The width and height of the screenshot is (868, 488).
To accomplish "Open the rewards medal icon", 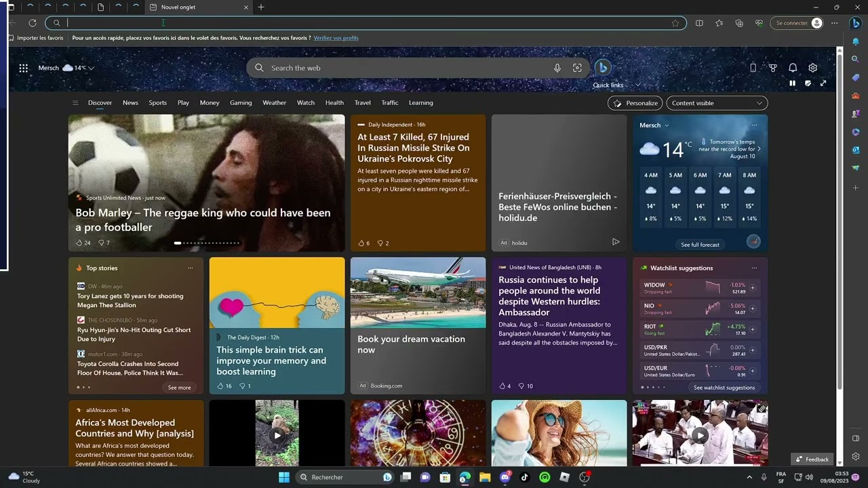I will (772, 68).
